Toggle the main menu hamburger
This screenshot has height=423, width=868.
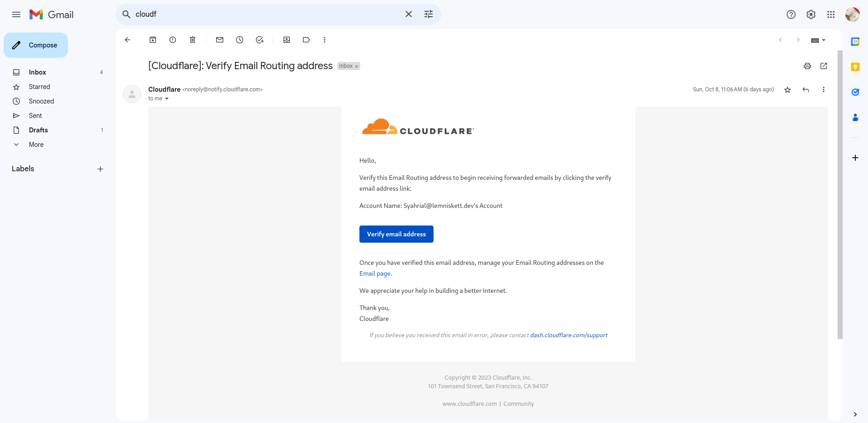(16, 14)
